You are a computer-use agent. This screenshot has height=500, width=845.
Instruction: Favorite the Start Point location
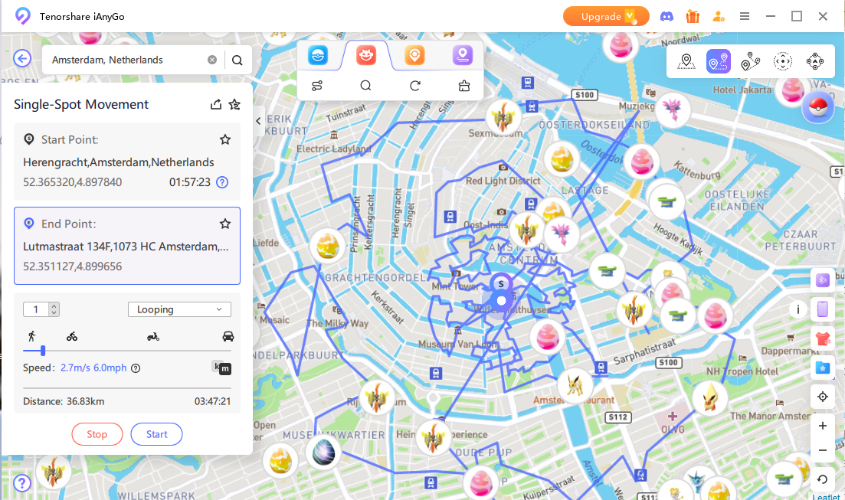225,140
